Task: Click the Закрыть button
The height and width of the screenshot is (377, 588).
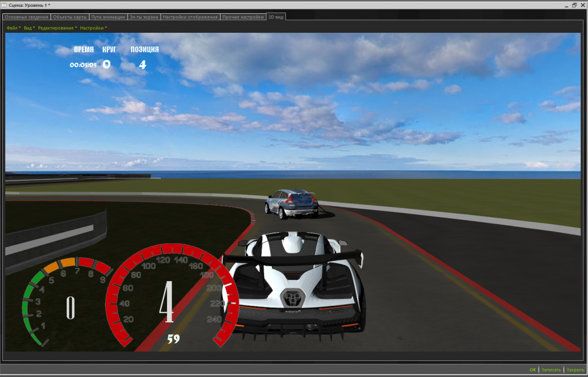Action: [x=575, y=370]
